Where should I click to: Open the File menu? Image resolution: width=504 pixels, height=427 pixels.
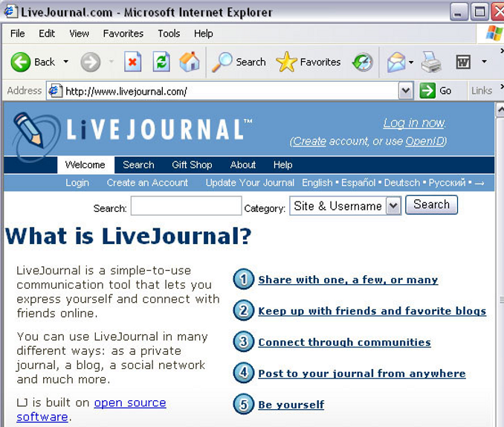[17, 33]
